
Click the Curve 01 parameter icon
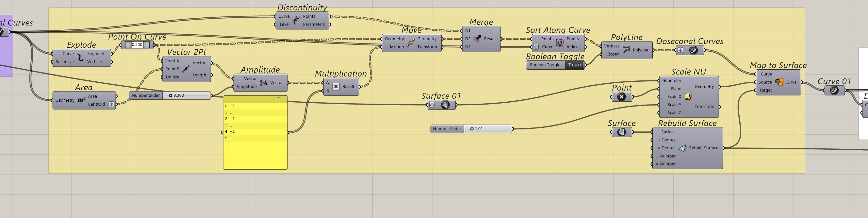(x=834, y=90)
